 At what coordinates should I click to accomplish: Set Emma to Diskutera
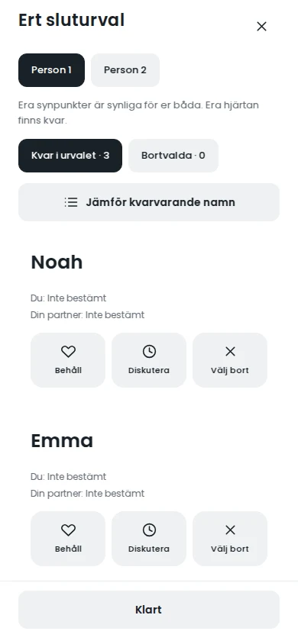[x=149, y=539]
